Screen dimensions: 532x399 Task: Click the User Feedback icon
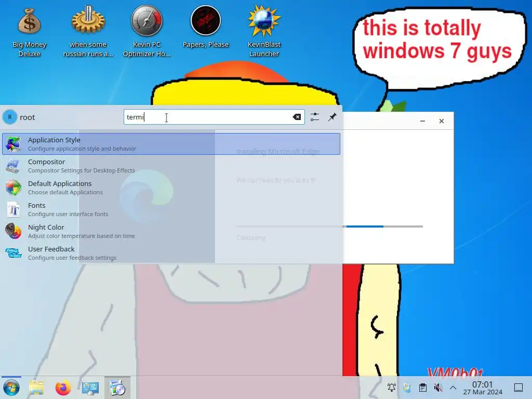click(13, 253)
